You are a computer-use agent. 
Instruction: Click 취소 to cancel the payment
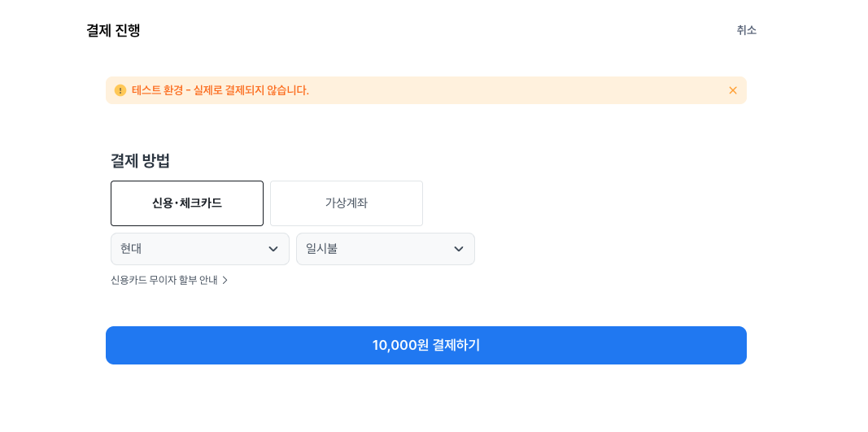pos(746,30)
